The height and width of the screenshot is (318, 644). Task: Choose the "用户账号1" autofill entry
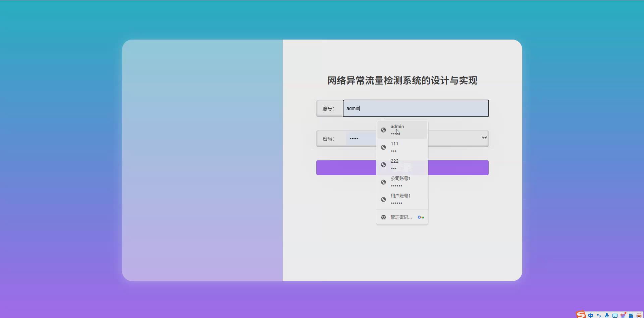point(402,199)
